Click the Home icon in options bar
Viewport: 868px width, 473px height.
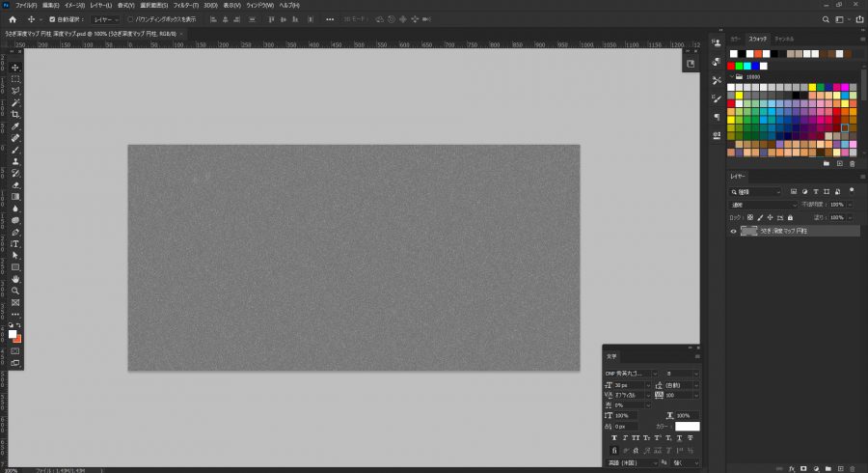pyautogui.click(x=13, y=19)
